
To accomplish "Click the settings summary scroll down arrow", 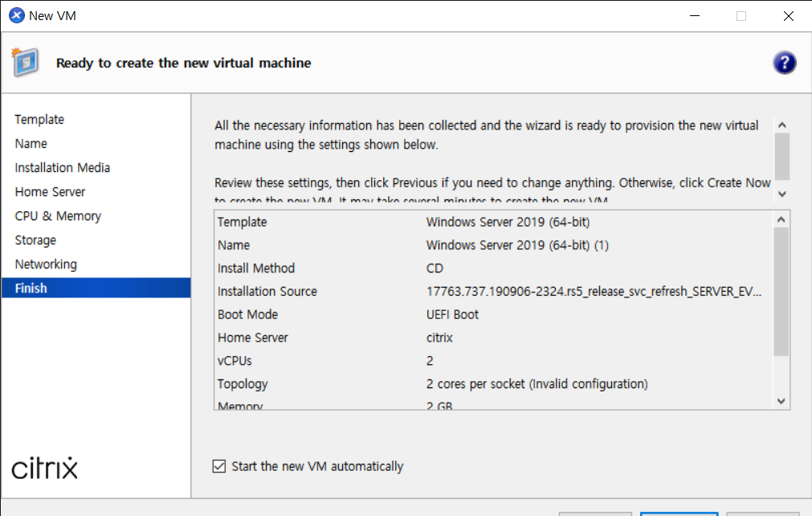I will point(781,401).
